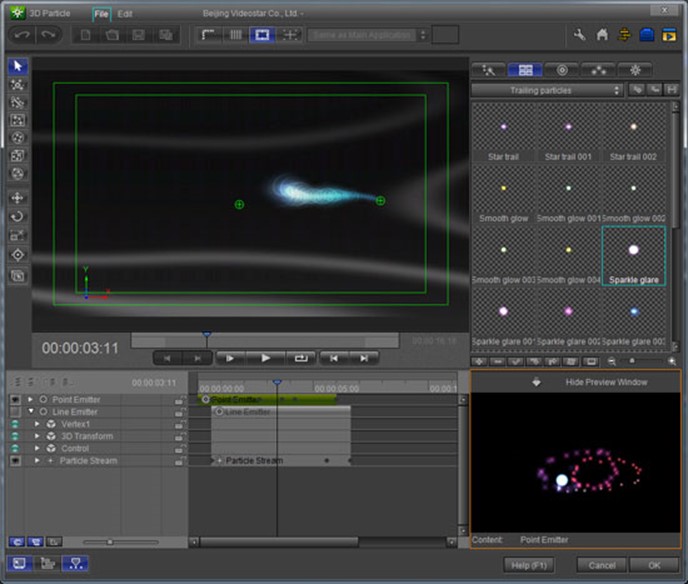Toggle lock on Point Emitter track
Viewport: 688px width, 584px height.
pyautogui.click(x=179, y=400)
